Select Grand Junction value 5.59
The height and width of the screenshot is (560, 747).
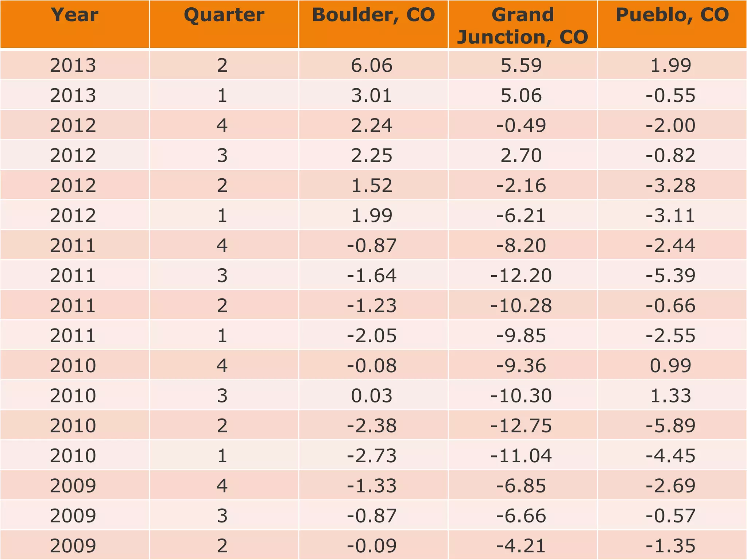click(x=521, y=66)
